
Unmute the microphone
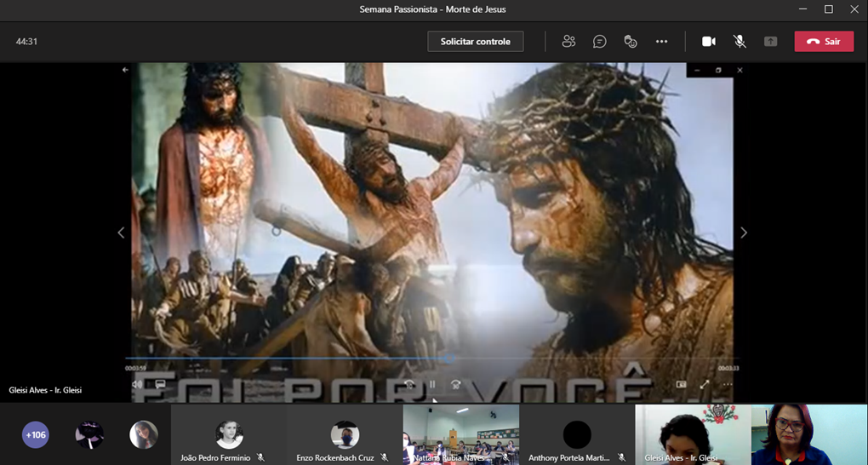click(x=740, y=42)
